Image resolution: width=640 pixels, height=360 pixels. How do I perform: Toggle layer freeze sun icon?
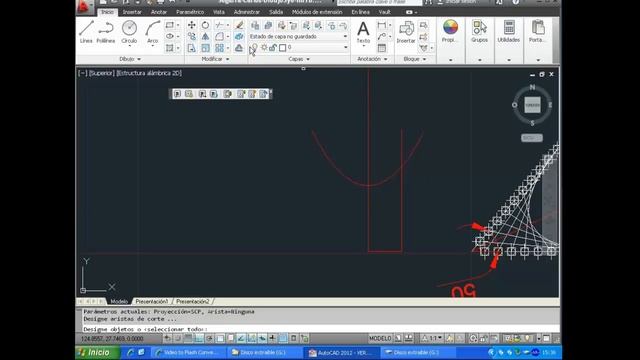pyautogui.click(x=264, y=48)
